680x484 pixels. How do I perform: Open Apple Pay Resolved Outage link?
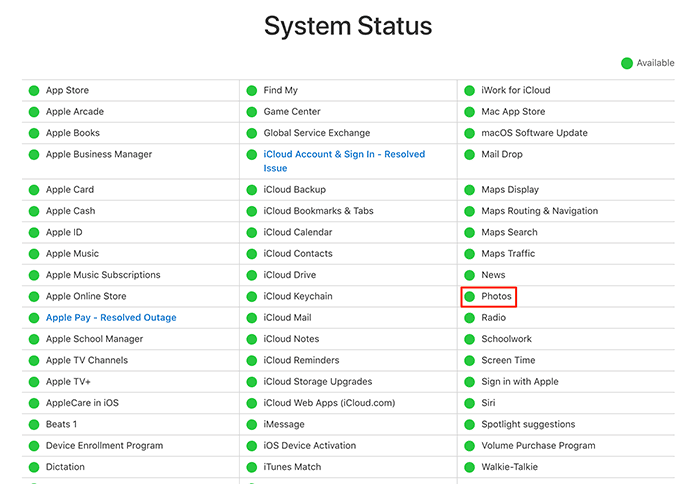click(x=111, y=317)
